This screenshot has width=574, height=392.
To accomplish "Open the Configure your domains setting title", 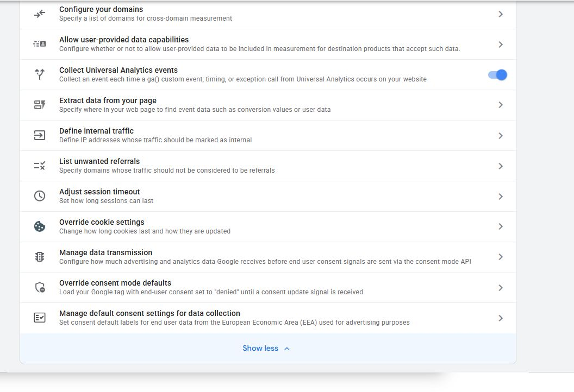I will (101, 9).
